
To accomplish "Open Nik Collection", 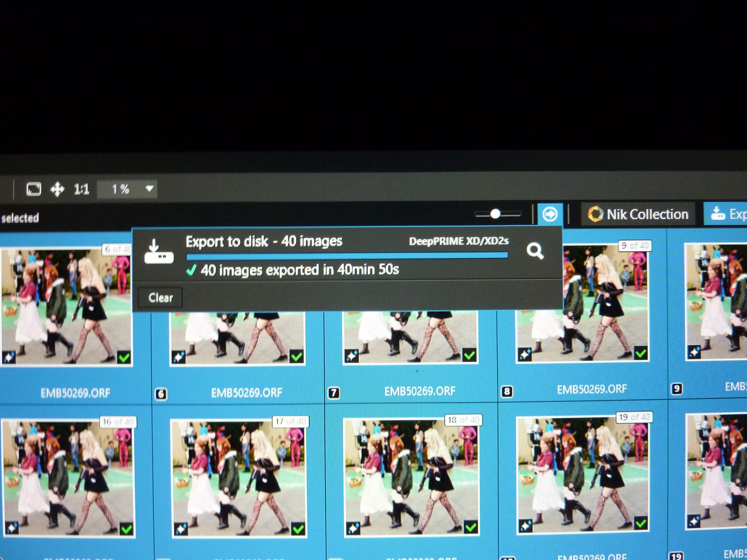I will (x=638, y=214).
